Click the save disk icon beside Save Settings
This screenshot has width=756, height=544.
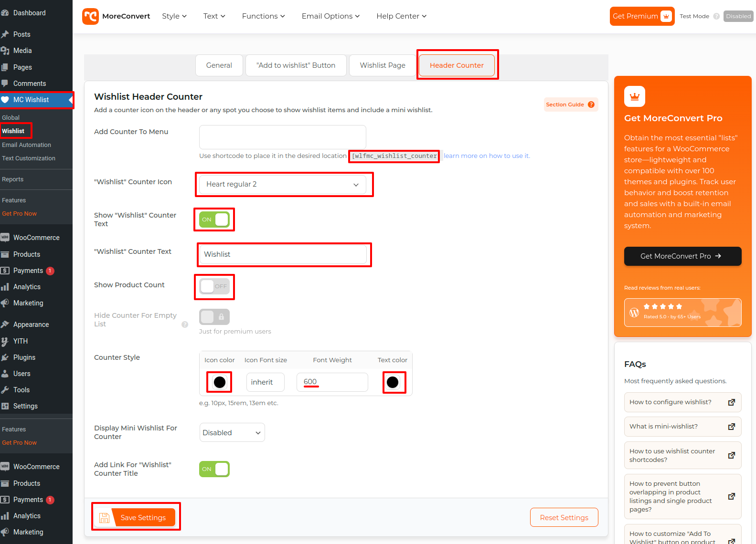[x=104, y=518]
